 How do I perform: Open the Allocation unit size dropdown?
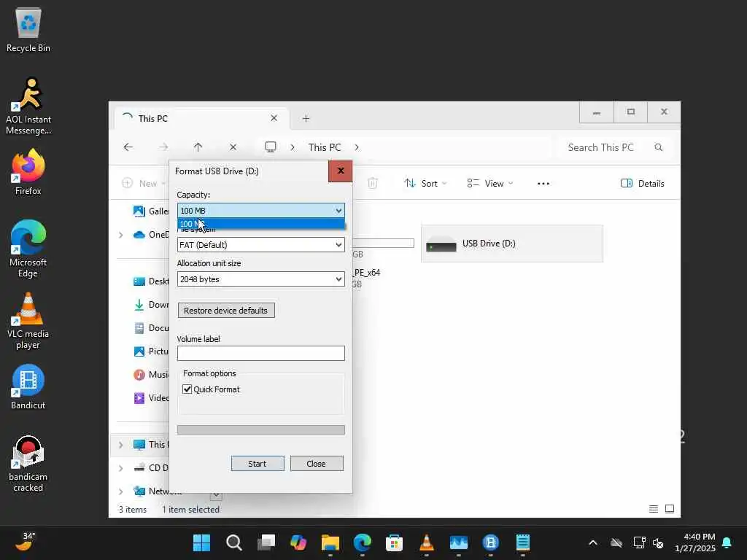pyautogui.click(x=260, y=279)
